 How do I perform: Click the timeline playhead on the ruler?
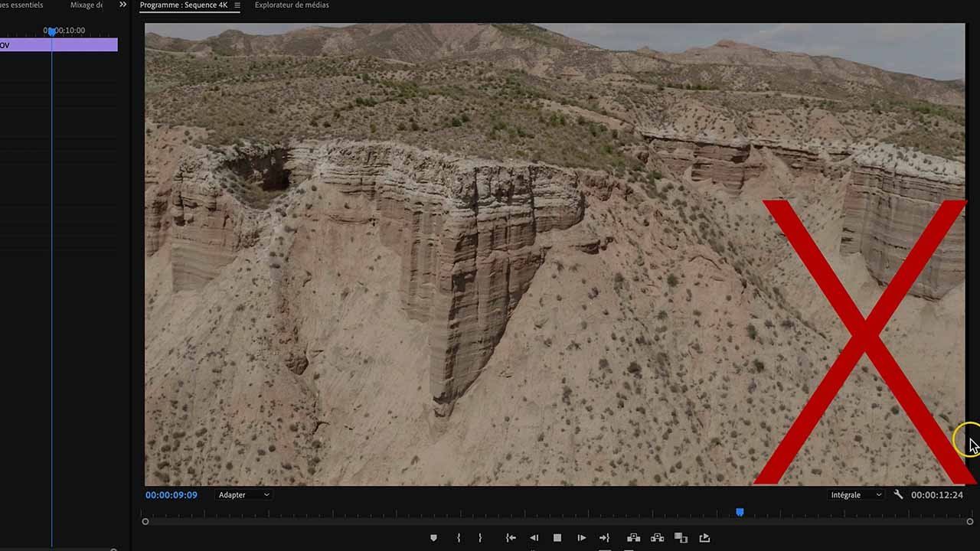click(51, 31)
